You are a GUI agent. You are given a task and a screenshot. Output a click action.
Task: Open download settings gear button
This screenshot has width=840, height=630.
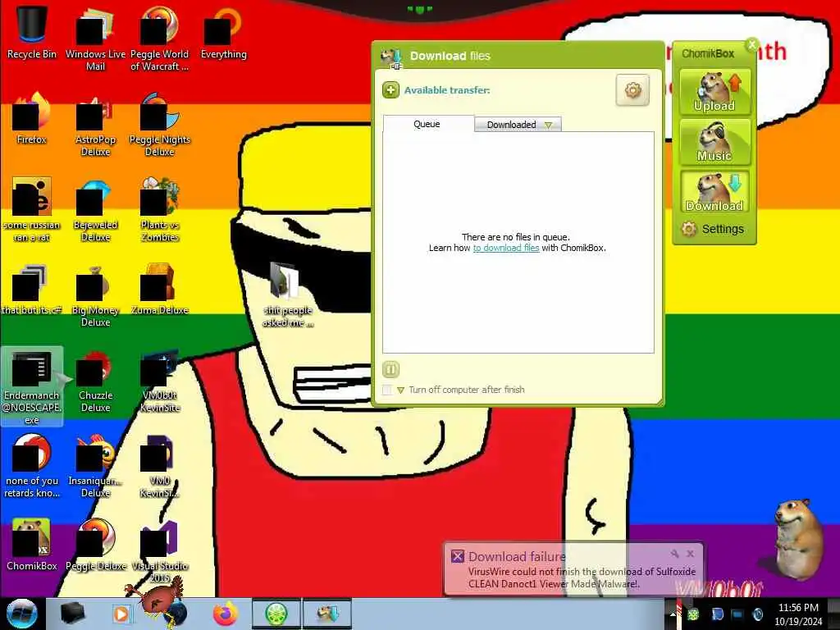[632, 90]
